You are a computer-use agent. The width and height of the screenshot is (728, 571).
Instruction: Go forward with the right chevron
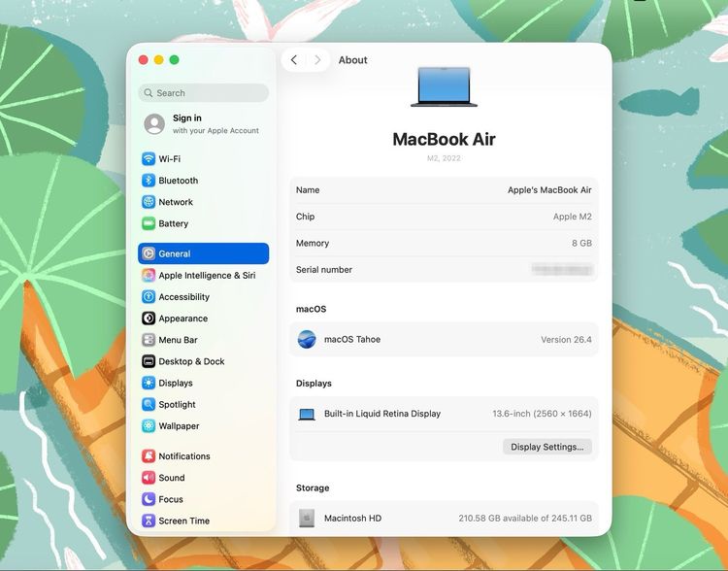pyautogui.click(x=317, y=60)
